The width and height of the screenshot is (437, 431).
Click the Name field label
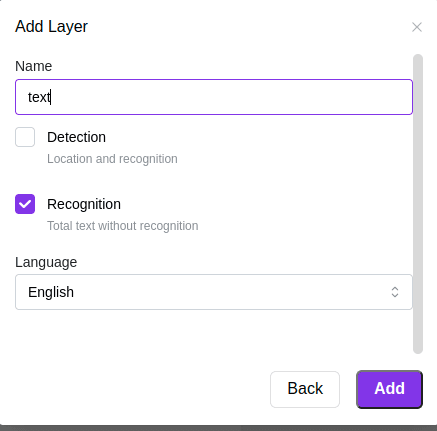(34, 66)
